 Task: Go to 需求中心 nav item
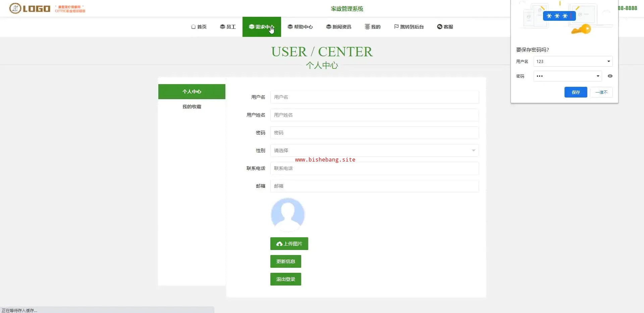coord(262,27)
